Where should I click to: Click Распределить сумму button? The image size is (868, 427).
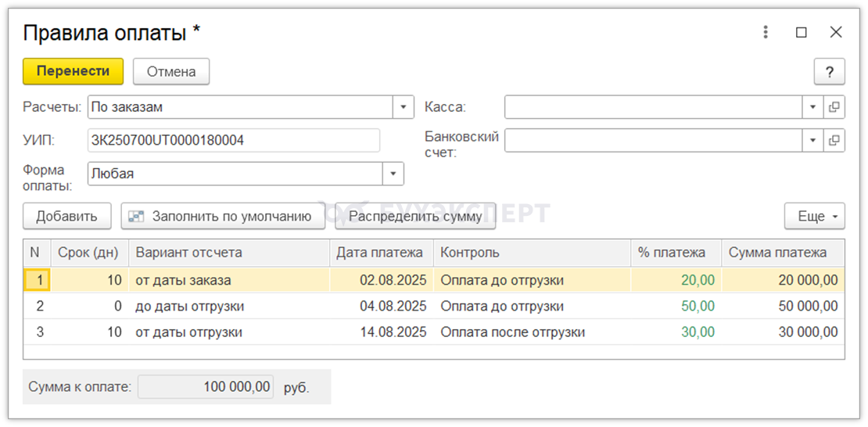coord(416,217)
